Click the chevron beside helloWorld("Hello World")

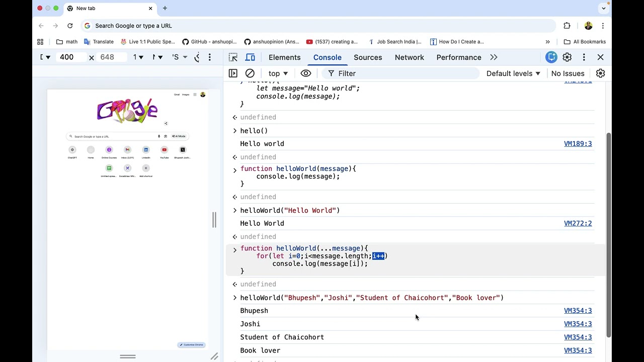pyautogui.click(x=234, y=210)
